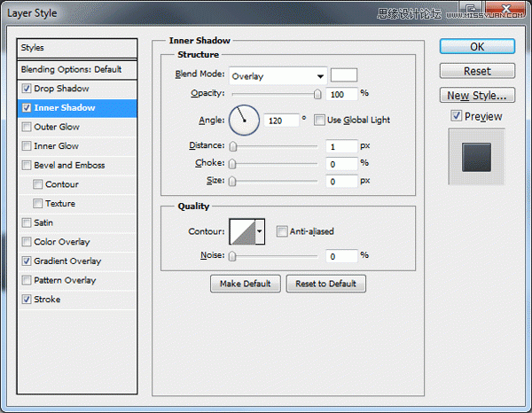Open the shadow color swatch
The height and width of the screenshot is (413, 532).
[x=344, y=75]
